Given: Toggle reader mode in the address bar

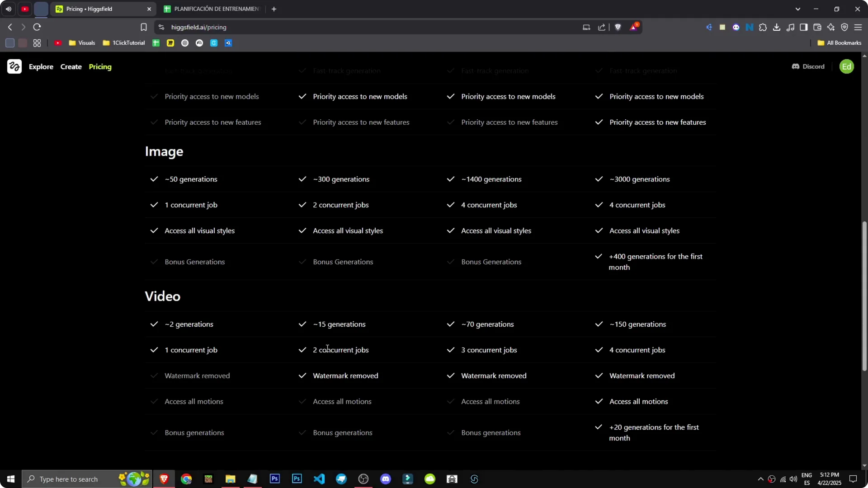Looking at the screenshot, I should point(586,27).
